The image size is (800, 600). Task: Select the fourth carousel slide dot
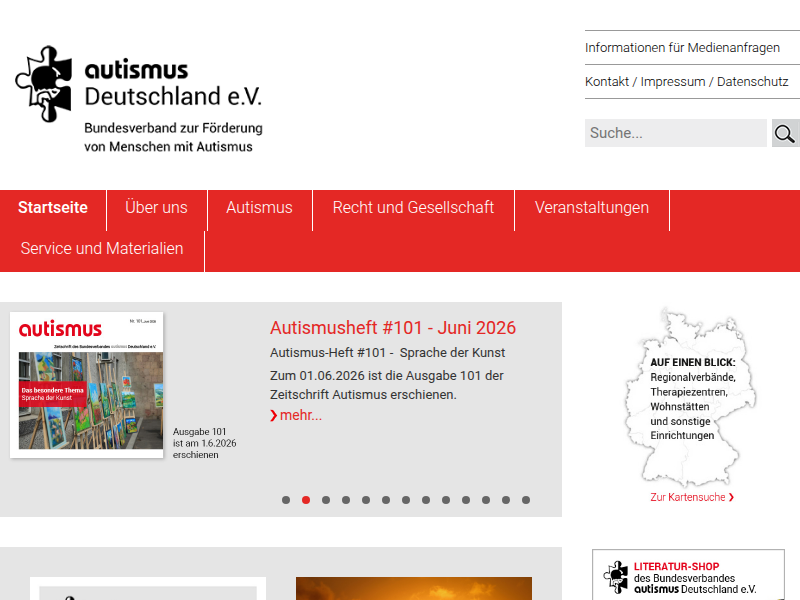point(346,500)
